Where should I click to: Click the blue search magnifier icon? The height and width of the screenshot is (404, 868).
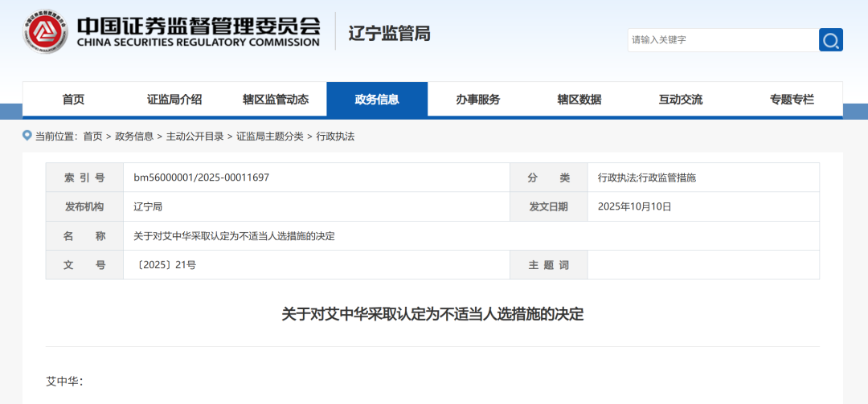pyautogui.click(x=830, y=40)
